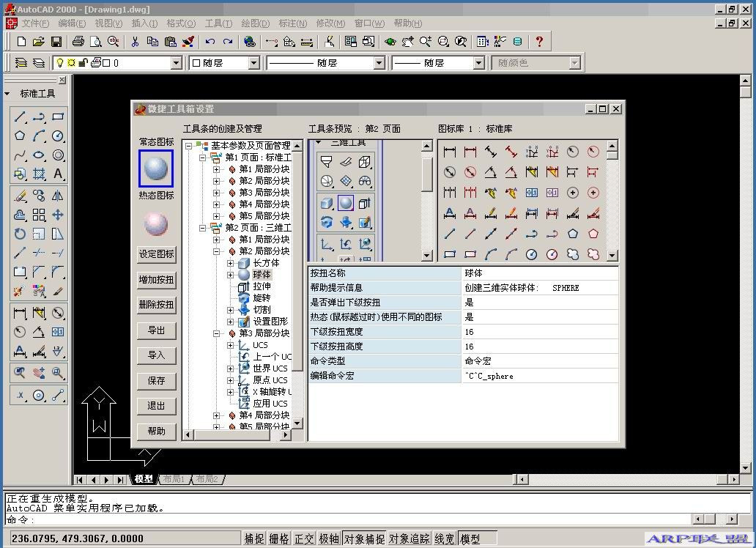Click the zoom realtime magnifier icon

(425, 42)
